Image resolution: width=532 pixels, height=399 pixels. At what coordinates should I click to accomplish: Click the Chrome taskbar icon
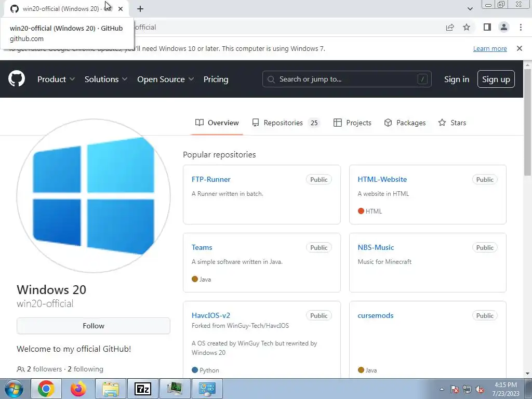click(x=46, y=389)
